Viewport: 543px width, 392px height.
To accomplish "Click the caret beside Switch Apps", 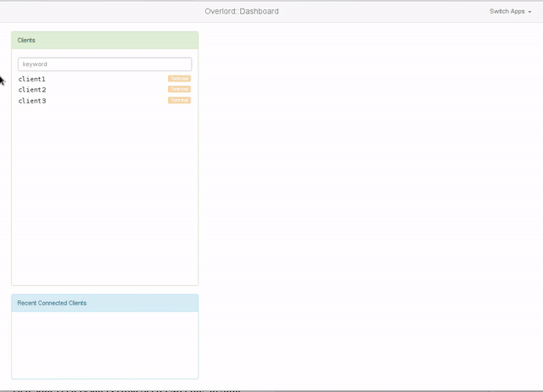I will pyautogui.click(x=529, y=12).
